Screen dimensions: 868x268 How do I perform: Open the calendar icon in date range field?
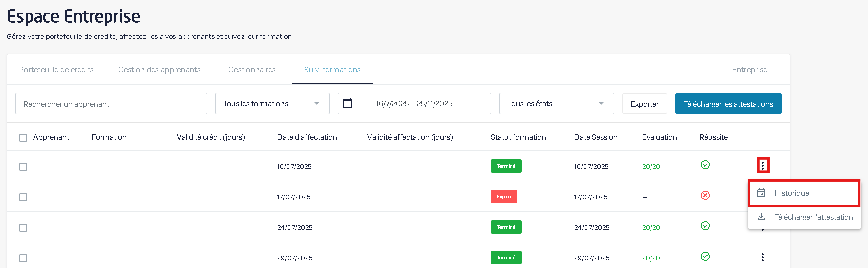click(x=348, y=104)
